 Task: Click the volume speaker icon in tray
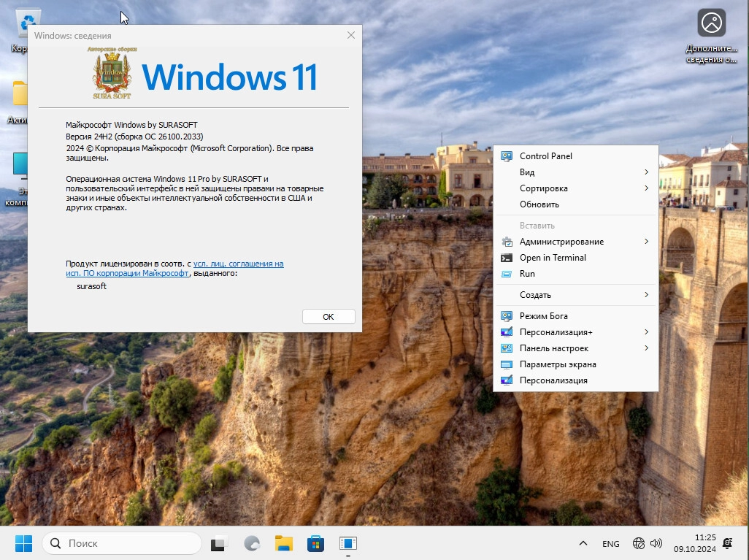(656, 543)
